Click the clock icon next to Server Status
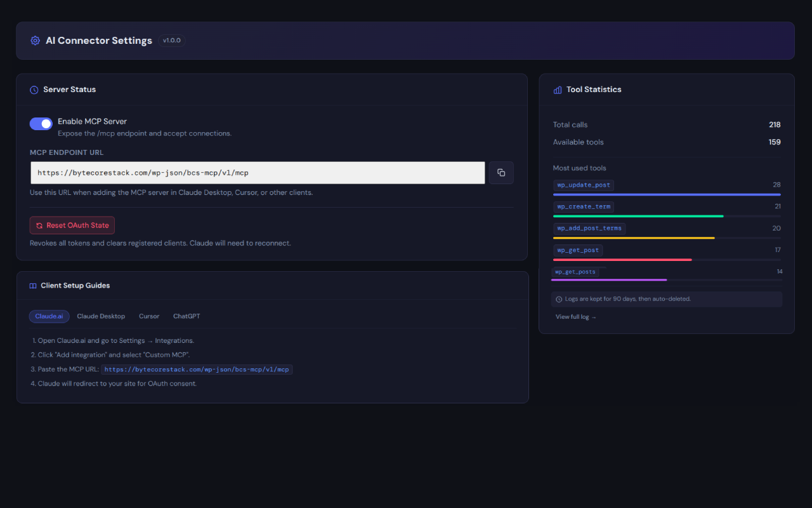Image resolution: width=812 pixels, height=508 pixels. 34,90
